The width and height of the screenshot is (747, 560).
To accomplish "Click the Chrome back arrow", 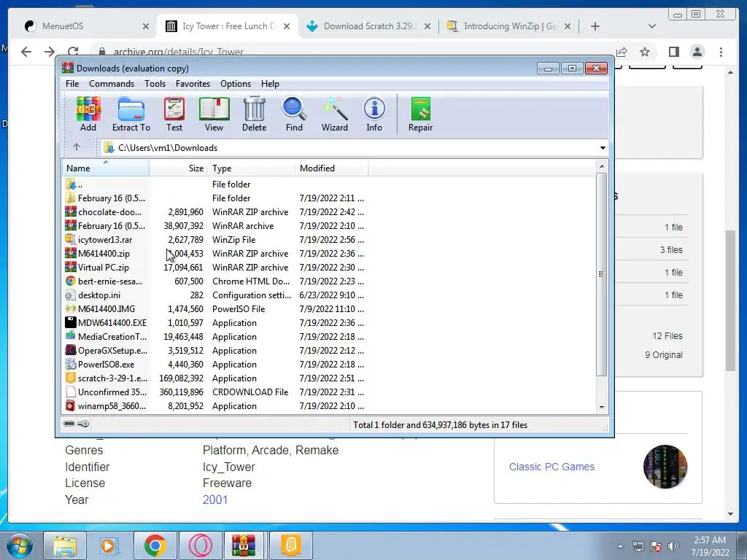I will click(x=26, y=52).
